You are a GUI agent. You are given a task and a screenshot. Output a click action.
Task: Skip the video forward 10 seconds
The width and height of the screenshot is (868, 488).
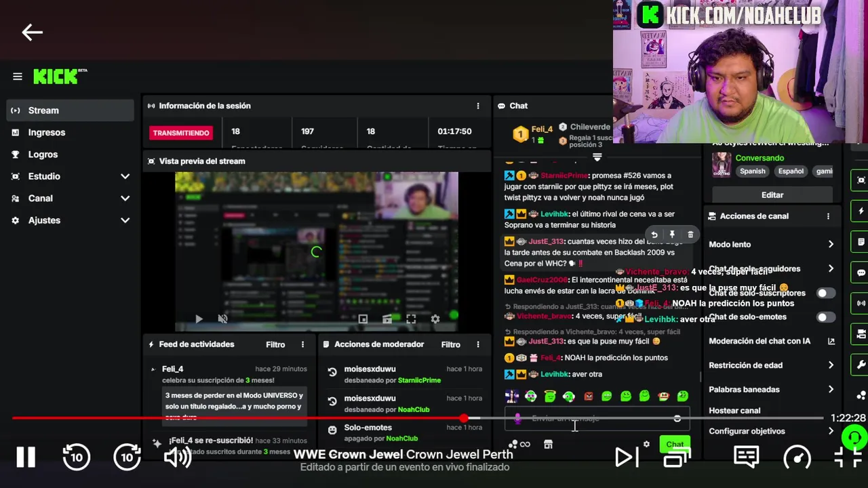click(x=127, y=458)
